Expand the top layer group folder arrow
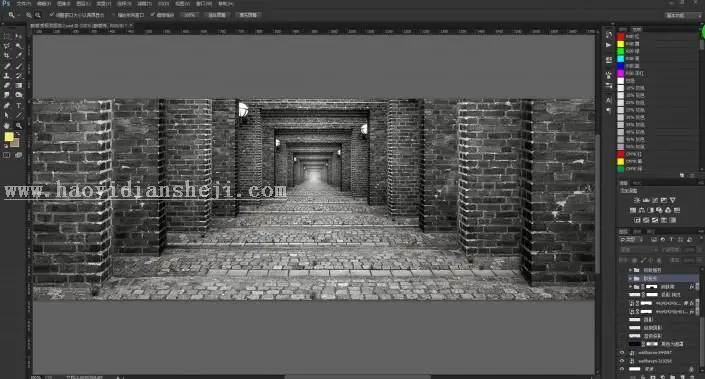Viewport: 705px width, 379px height. 630,270
